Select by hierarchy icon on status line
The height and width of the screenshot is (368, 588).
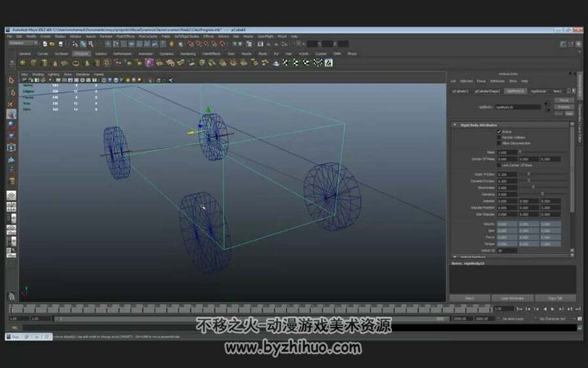(x=75, y=44)
